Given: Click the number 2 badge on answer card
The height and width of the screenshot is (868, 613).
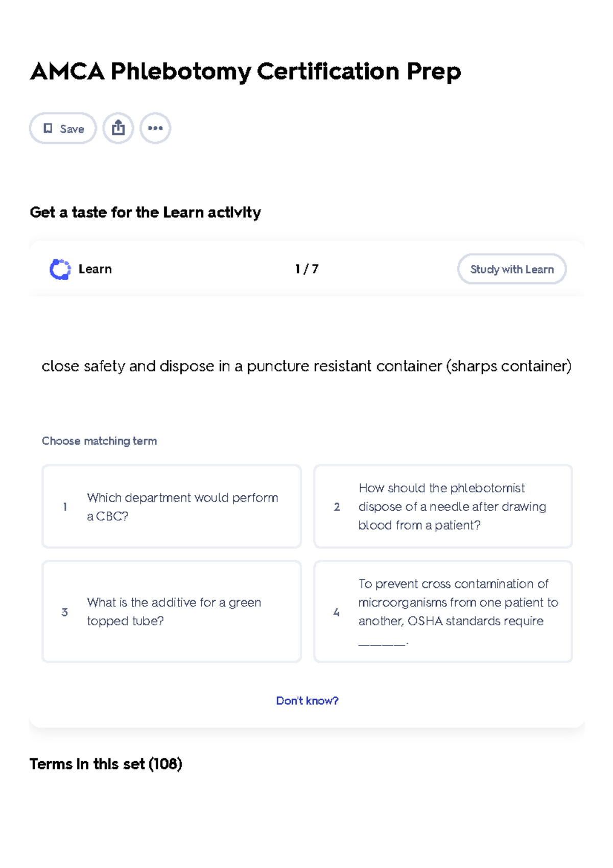Looking at the screenshot, I should (x=337, y=507).
